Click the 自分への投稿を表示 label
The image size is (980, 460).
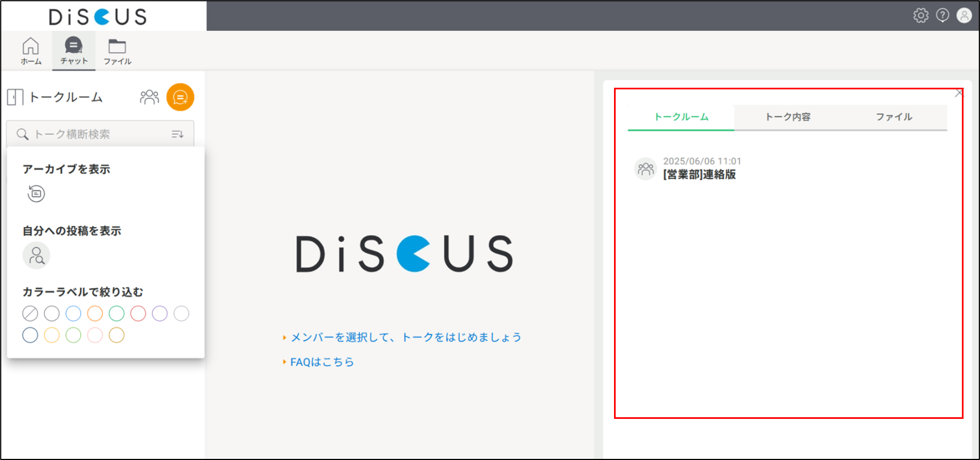point(71,231)
